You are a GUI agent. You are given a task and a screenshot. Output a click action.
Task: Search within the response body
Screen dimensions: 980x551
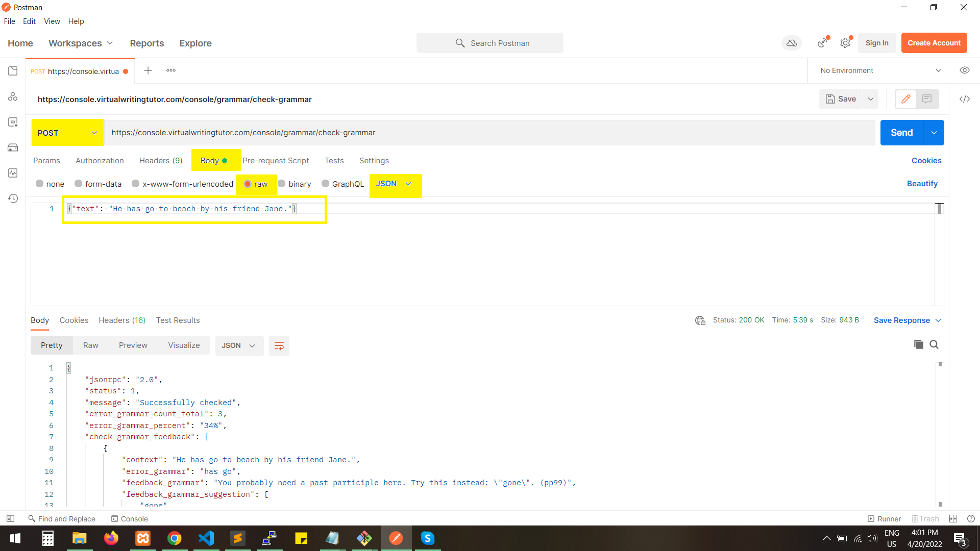[x=934, y=344]
